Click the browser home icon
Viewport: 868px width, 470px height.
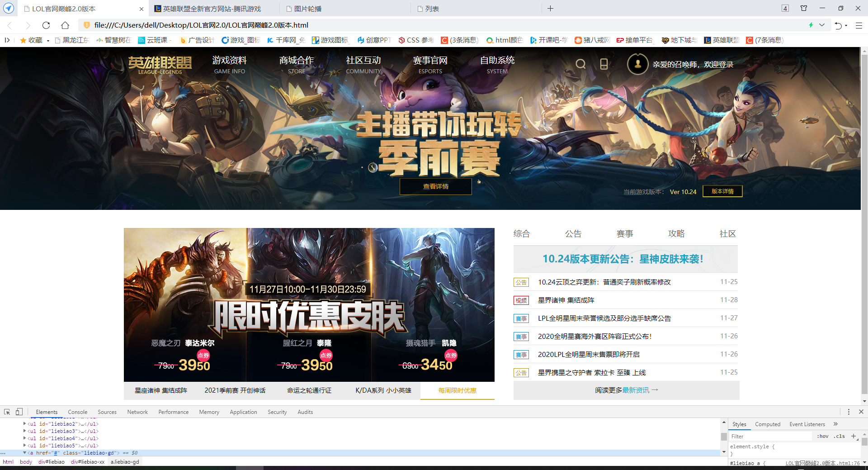click(x=65, y=25)
